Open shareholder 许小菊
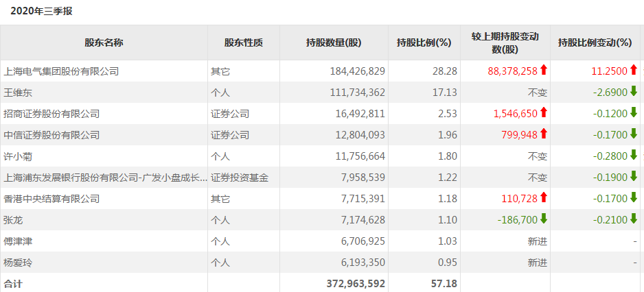Image resolution: width=644 pixels, height=292 pixels. pos(18,157)
